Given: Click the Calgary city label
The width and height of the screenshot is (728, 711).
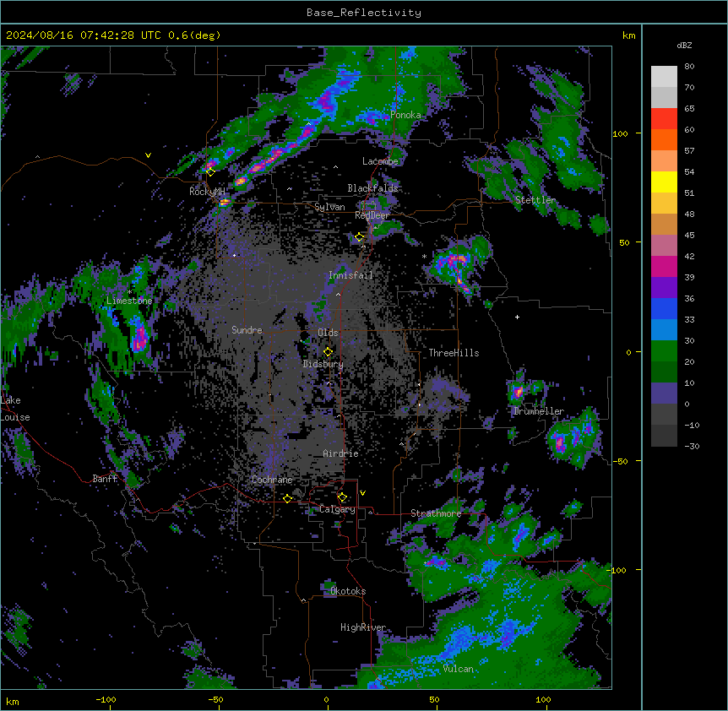Looking at the screenshot, I should click(337, 509).
